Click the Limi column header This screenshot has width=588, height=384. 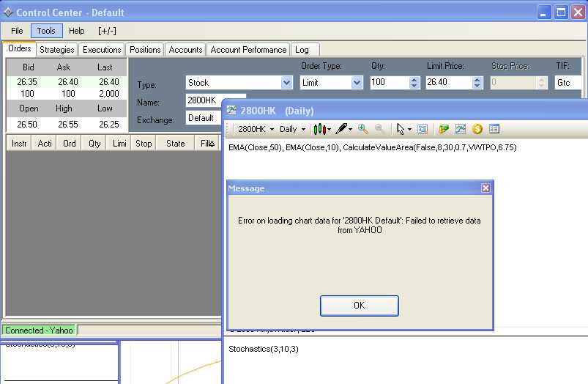tap(119, 144)
